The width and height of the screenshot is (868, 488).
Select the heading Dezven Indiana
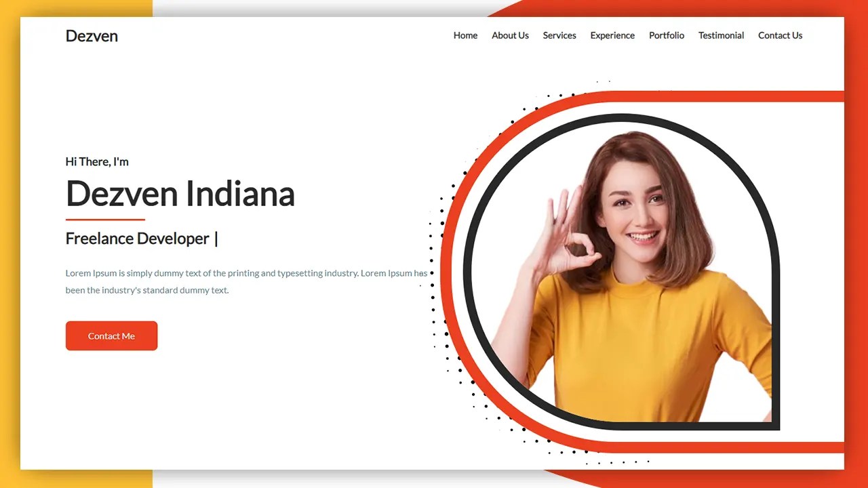point(180,194)
